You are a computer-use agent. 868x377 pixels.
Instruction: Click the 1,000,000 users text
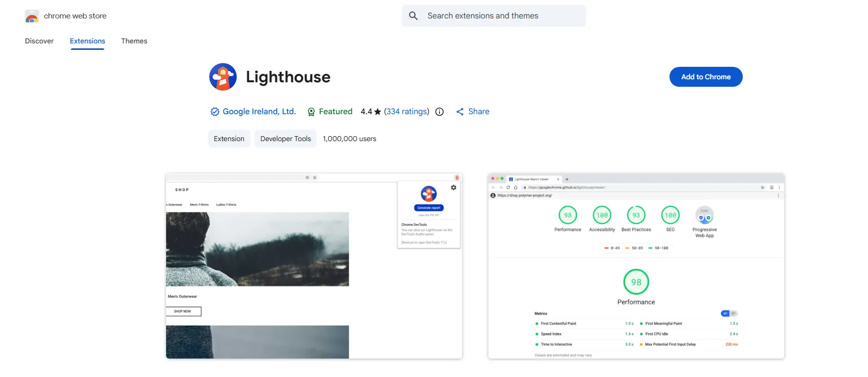point(350,139)
